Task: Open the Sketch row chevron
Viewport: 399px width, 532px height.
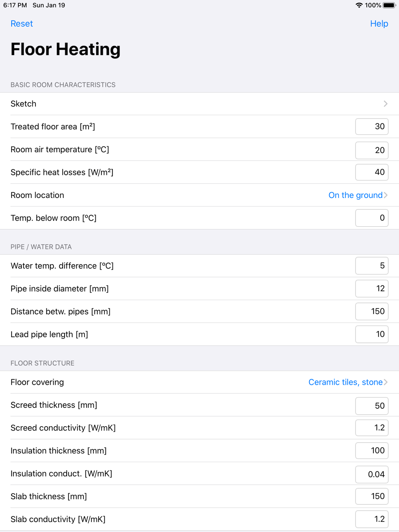Action: coord(385,104)
